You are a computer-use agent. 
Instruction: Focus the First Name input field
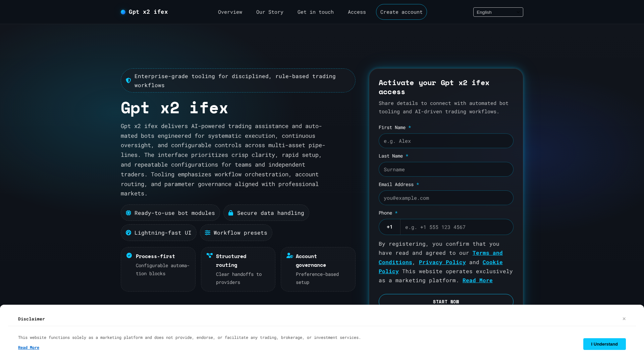(446, 141)
